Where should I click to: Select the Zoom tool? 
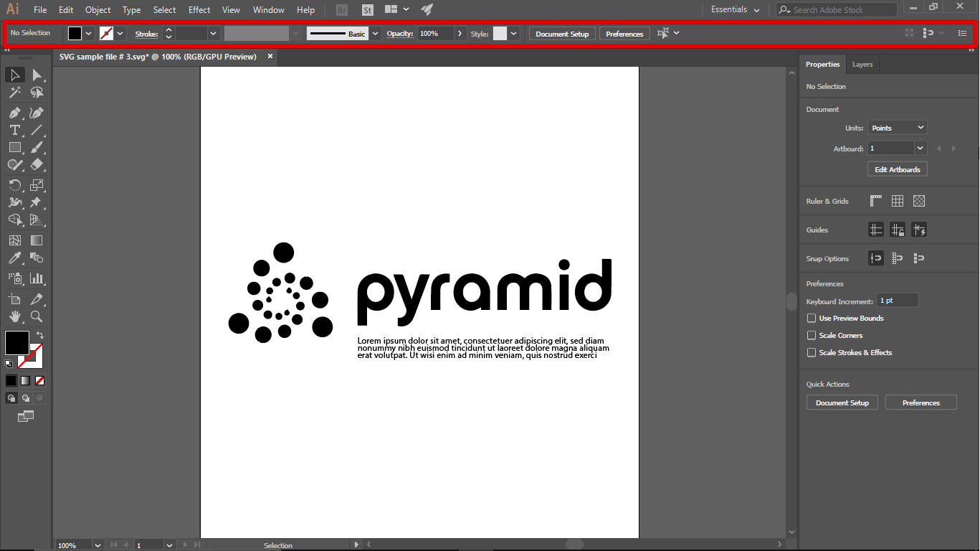pos(37,316)
